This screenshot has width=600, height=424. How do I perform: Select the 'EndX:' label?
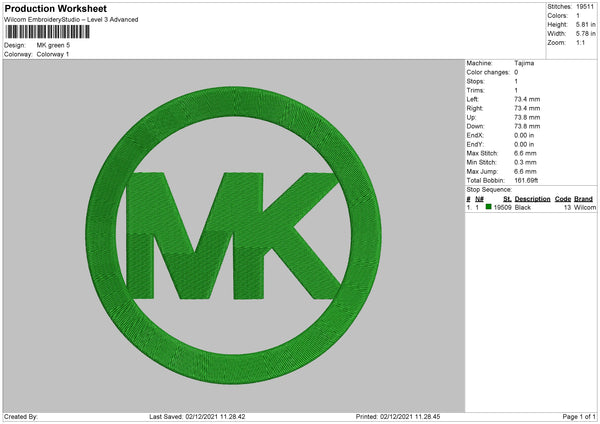[x=475, y=135]
